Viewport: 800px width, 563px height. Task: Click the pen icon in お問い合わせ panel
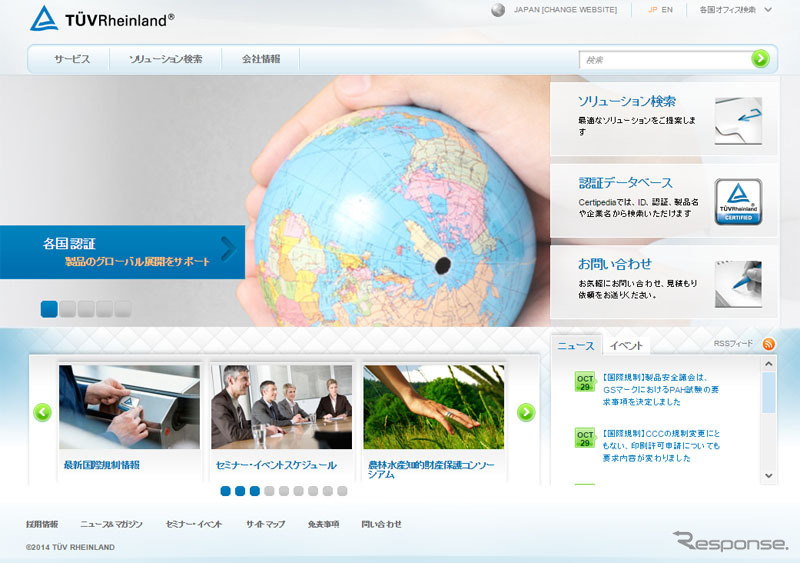click(738, 283)
